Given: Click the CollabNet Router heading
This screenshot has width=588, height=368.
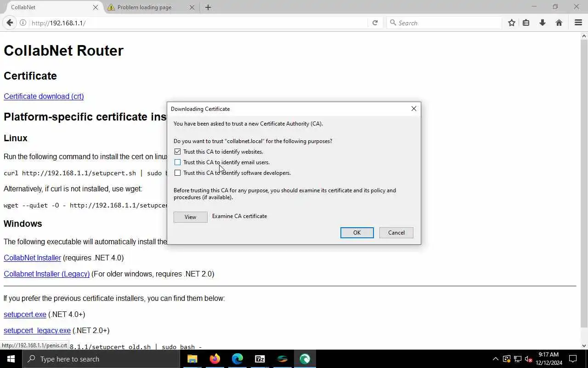Looking at the screenshot, I should (63, 50).
